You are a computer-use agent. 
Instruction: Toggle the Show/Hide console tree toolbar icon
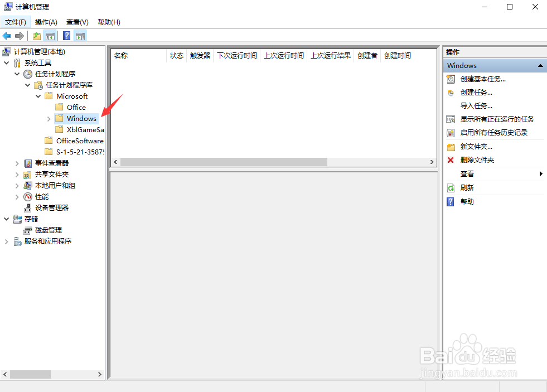tap(50, 36)
